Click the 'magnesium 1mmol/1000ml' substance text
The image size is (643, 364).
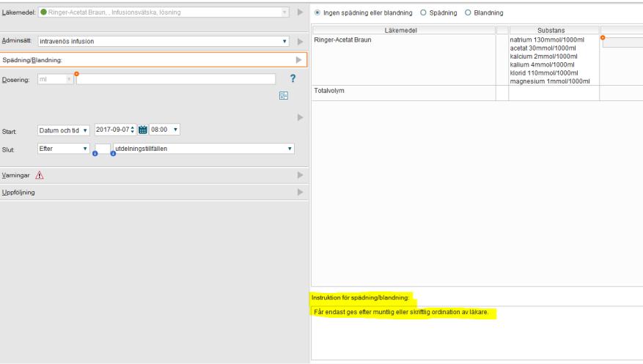(x=549, y=81)
